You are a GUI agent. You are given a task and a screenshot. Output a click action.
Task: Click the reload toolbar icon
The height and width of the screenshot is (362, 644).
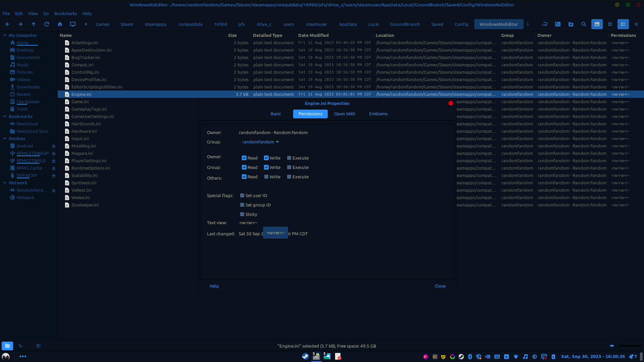pyautogui.click(x=47, y=24)
